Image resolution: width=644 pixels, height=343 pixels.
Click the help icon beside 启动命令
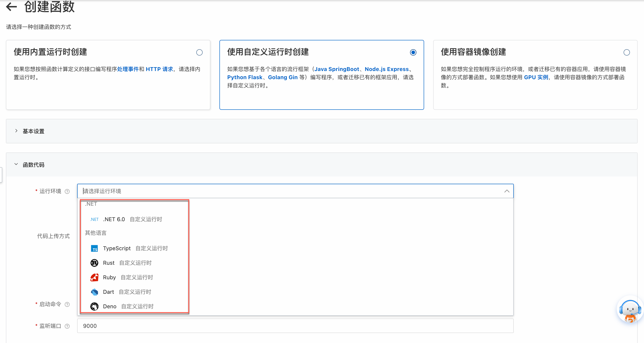pos(67,304)
